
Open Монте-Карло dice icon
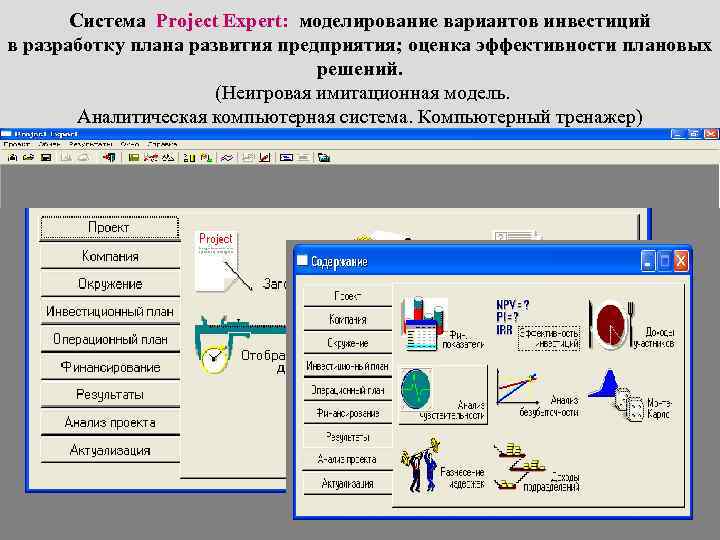coord(630,396)
